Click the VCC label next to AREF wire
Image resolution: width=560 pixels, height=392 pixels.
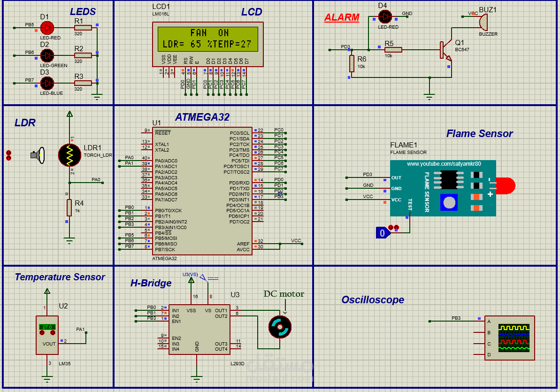point(296,240)
